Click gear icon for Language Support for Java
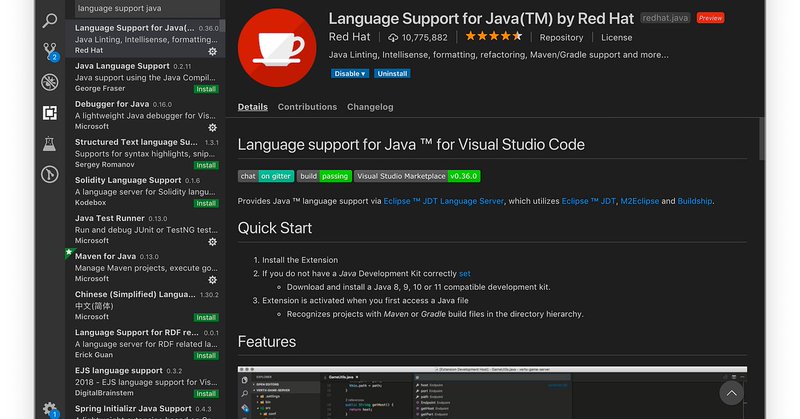800x419 pixels. [213, 52]
